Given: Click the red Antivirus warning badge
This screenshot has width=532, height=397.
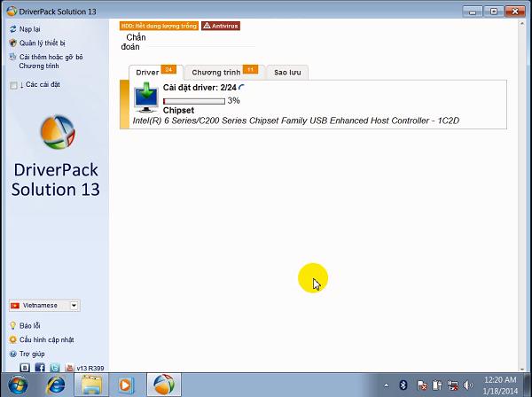Looking at the screenshot, I should (220, 27).
